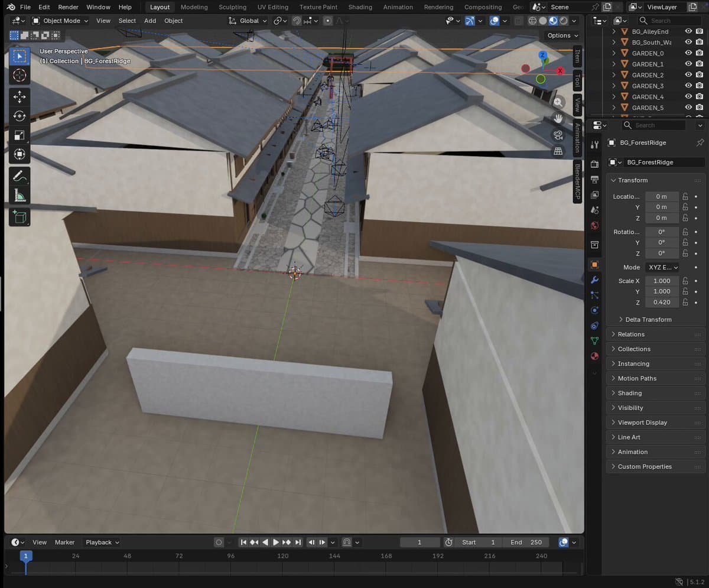Open the Global transform orientation dropdown
Screen dimensions: 709x588
pyautogui.click(x=248, y=21)
